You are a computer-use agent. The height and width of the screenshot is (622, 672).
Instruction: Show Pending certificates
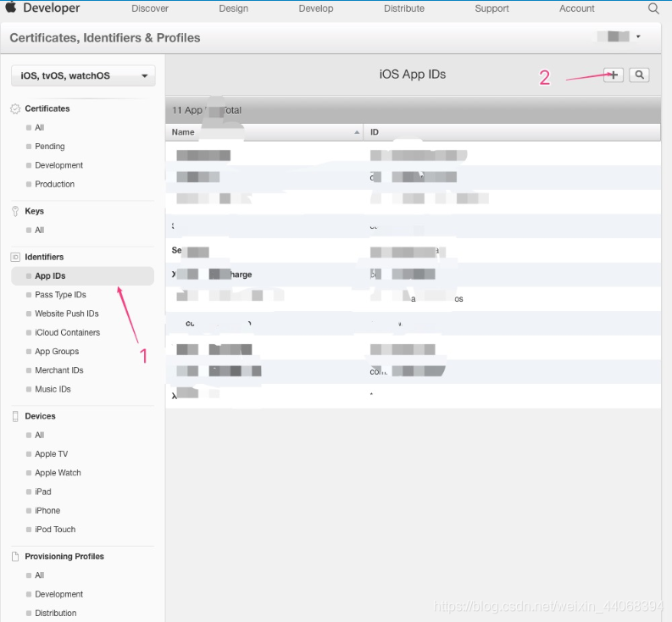click(50, 147)
